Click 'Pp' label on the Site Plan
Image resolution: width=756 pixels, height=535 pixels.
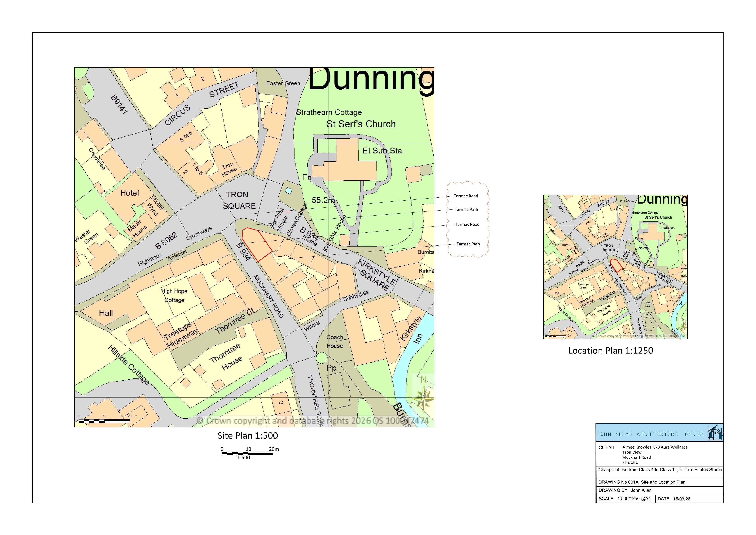point(331,368)
